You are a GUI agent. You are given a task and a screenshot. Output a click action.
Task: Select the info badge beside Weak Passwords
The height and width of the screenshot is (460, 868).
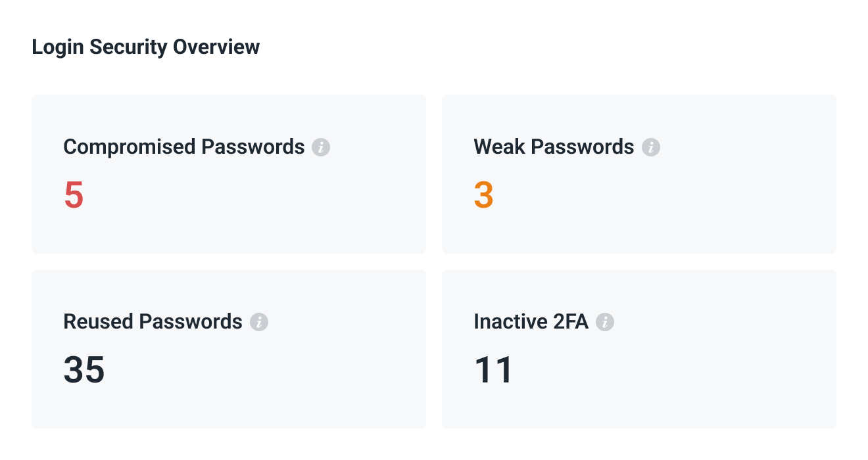tap(651, 147)
